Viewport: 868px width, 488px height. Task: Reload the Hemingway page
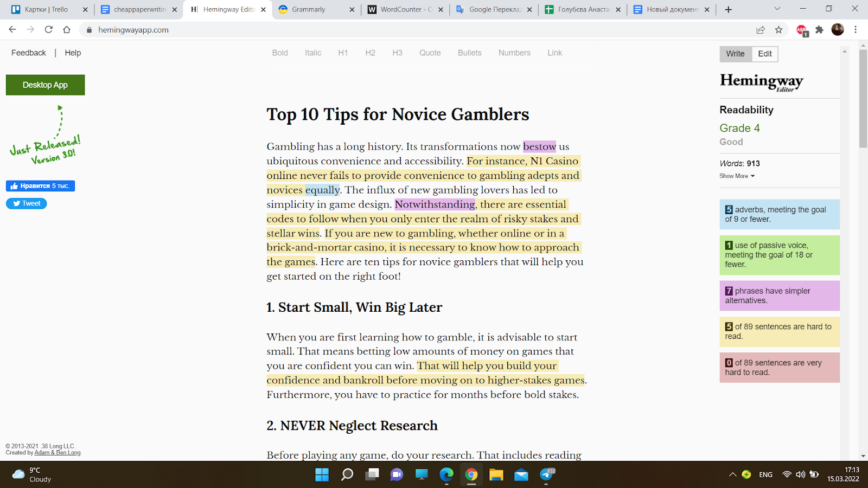click(x=49, y=30)
